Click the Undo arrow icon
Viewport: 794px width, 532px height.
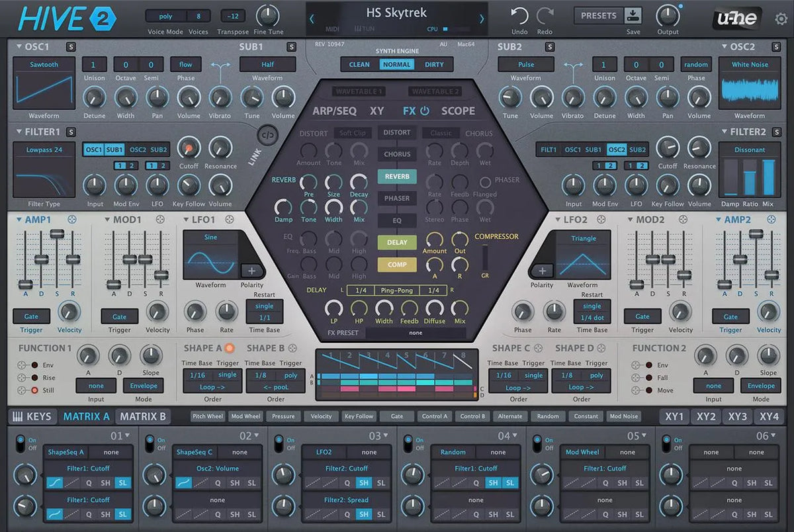pyautogui.click(x=519, y=16)
